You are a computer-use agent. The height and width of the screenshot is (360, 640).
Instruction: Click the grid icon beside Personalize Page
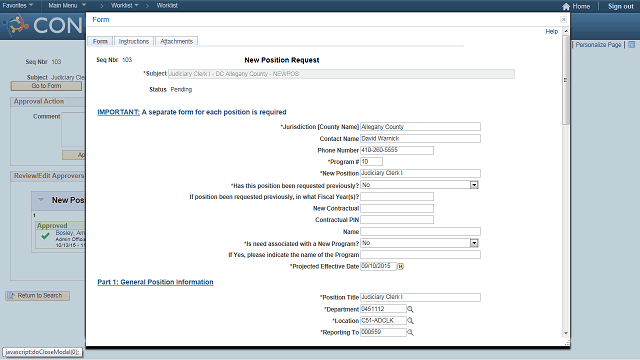[631, 44]
